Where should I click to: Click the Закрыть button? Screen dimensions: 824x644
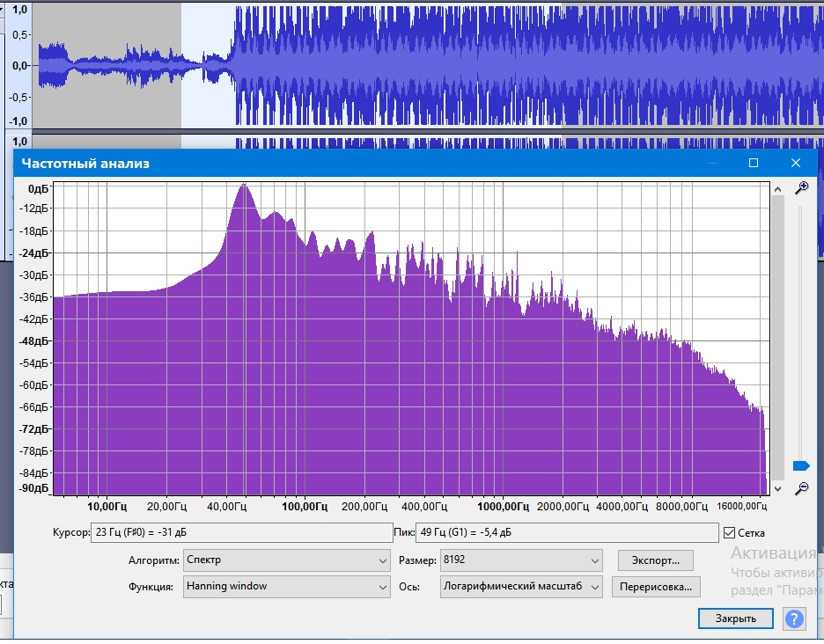pos(735,618)
